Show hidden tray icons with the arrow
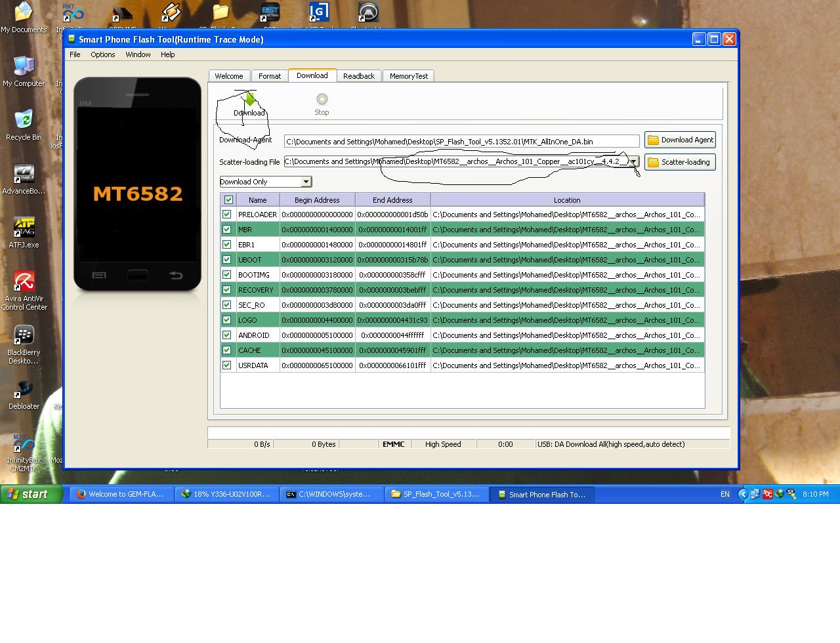Screen dimensions: 840x643 [744, 494]
